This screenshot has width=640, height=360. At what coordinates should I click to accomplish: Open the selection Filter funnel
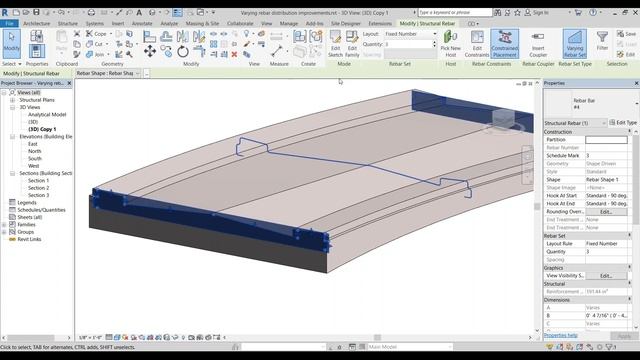(x=602, y=40)
